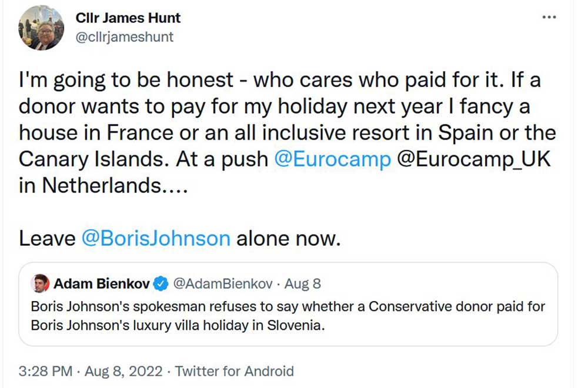
Task: Click the 3:28 PM timestamp
Action: pyautogui.click(x=45, y=372)
